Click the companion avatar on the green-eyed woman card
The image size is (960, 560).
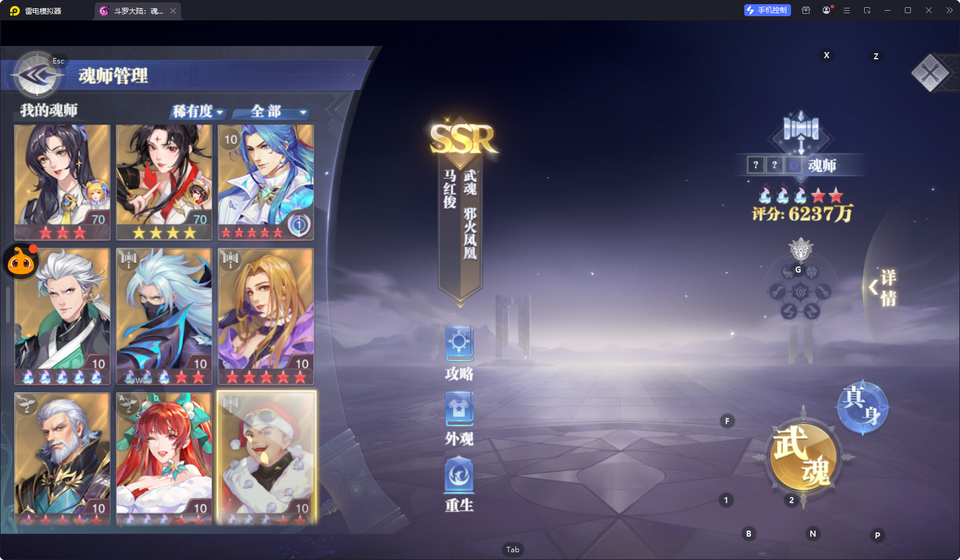(96, 193)
